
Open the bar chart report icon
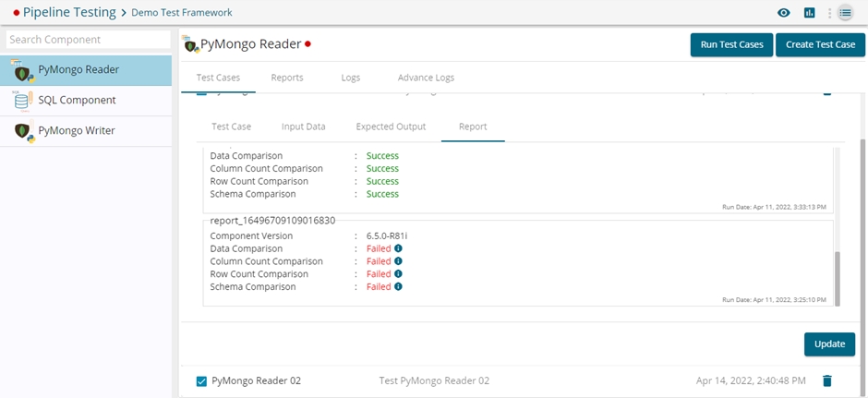(809, 13)
